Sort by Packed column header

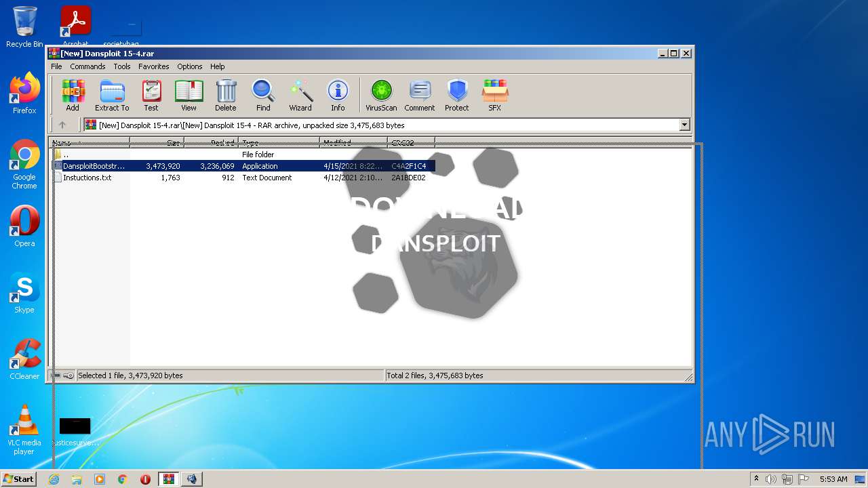[x=211, y=142]
